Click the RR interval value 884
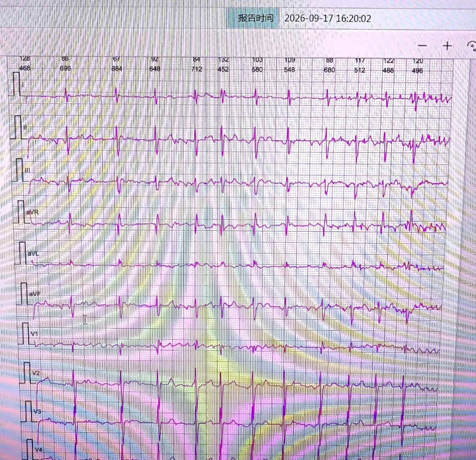Screen dimensions: 476x460 coord(117,69)
